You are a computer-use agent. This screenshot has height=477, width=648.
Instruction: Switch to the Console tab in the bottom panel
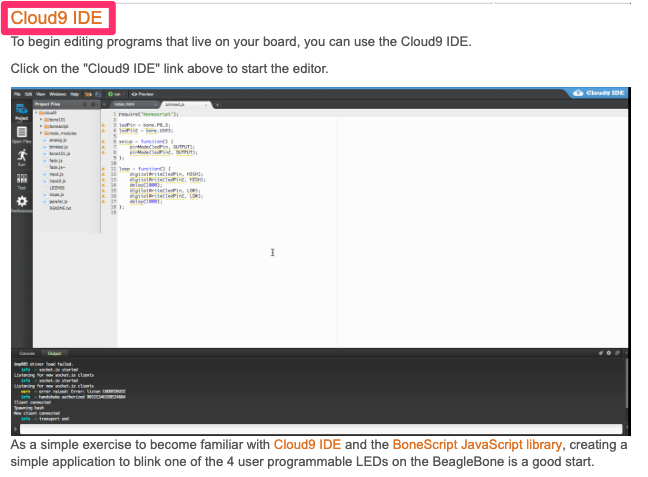click(x=27, y=353)
